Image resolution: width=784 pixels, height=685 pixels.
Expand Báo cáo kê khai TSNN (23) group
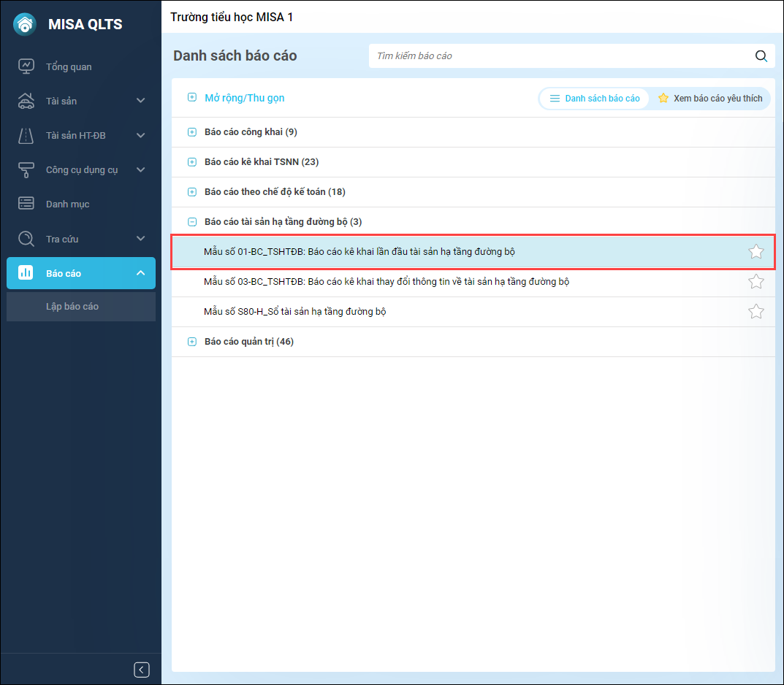(192, 162)
